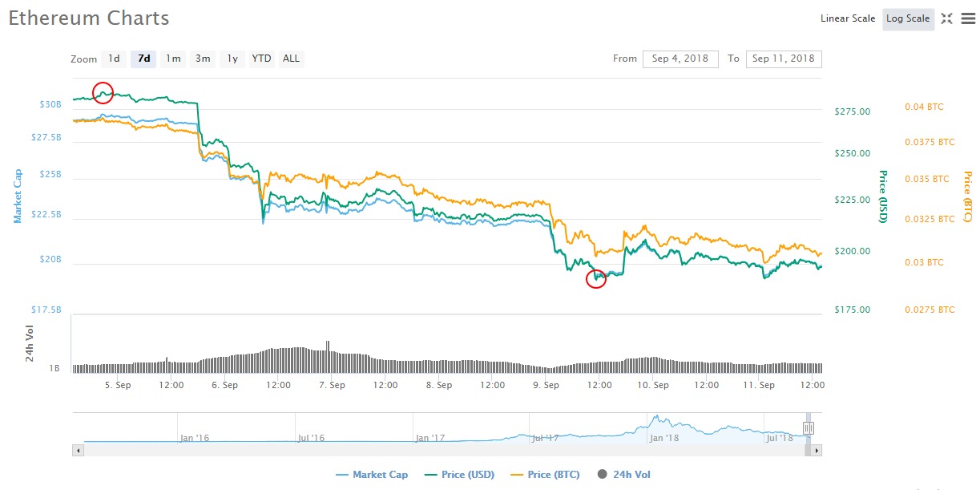The image size is (980, 490).
Task: Click the Ethereum Charts heading
Action: tap(89, 18)
